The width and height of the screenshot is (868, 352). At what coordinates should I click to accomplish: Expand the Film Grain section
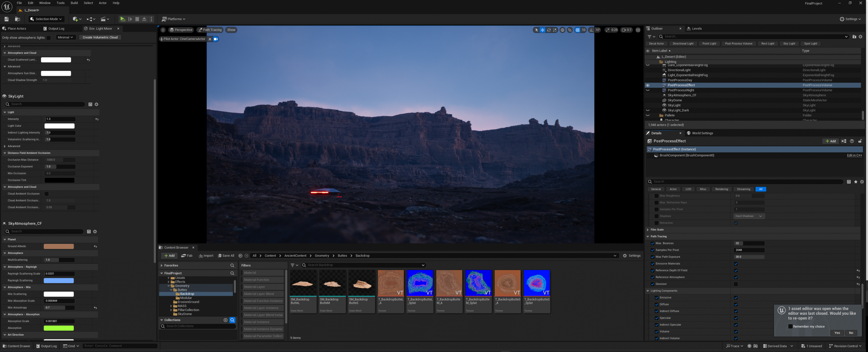pyautogui.click(x=647, y=230)
